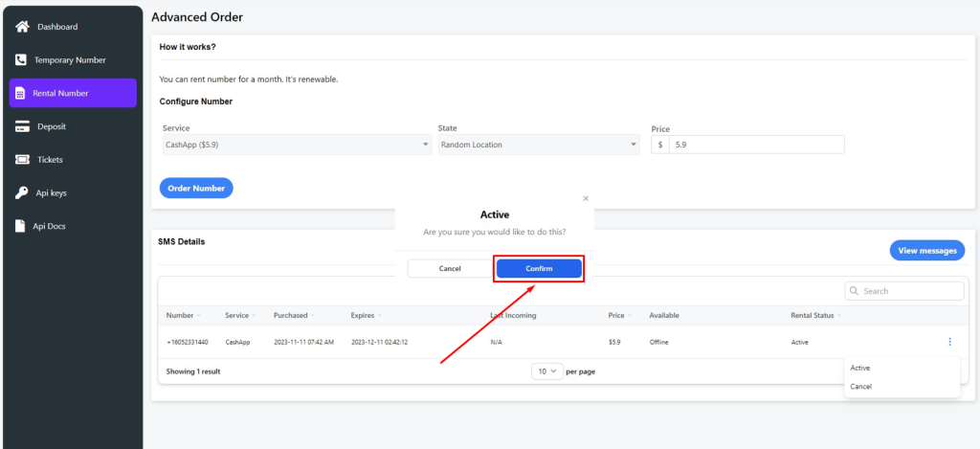Change the 10 per page selector
Viewport: 980px width, 449px height.
pos(546,370)
